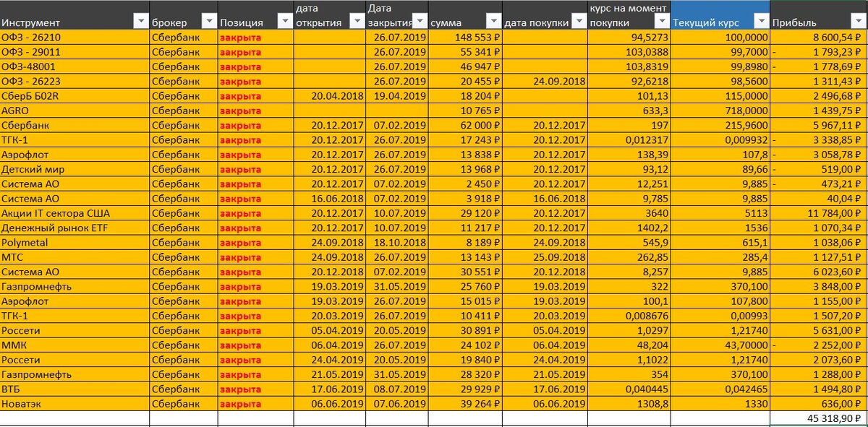Click the 55 341 ₽ sum cell
Image resolution: width=868 pixels, height=427 pixels.
pyautogui.click(x=464, y=51)
